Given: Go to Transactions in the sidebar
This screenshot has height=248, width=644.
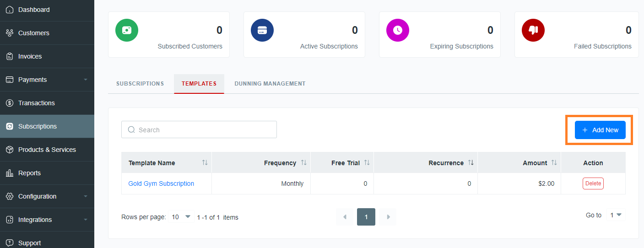Looking at the screenshot, I should click(47, 103).
